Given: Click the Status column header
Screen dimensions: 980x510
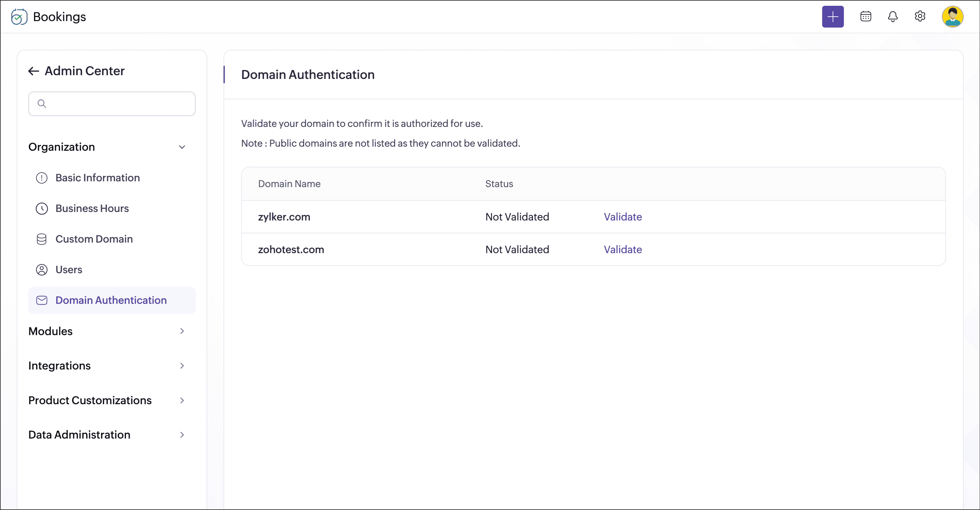Looking at the screenshot, I should 499,184.
